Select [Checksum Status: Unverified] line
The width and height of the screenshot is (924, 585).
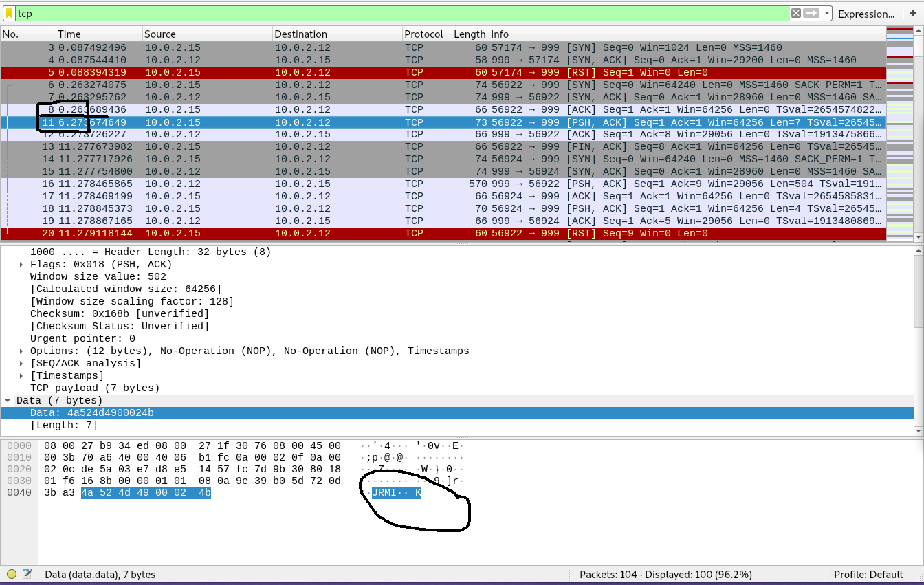pyautogui.click(x=457, y=327)
